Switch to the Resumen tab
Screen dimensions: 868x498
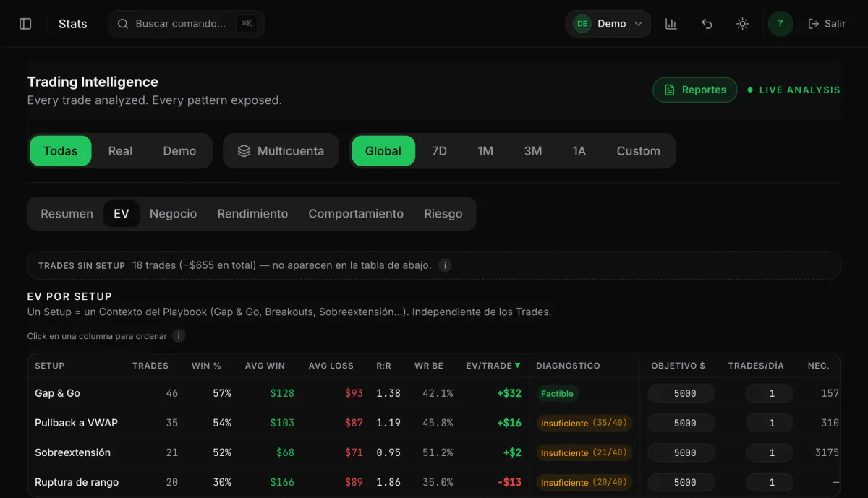[x=67, y=214]
